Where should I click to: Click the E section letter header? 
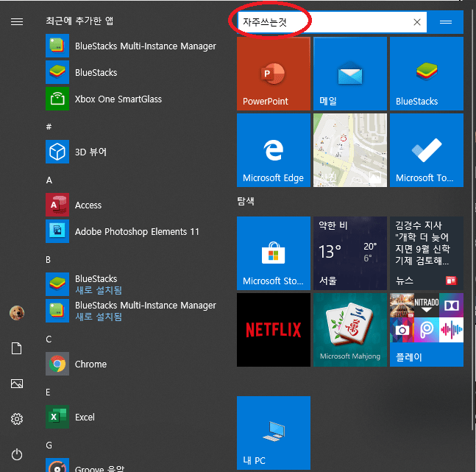coord(48,392)
